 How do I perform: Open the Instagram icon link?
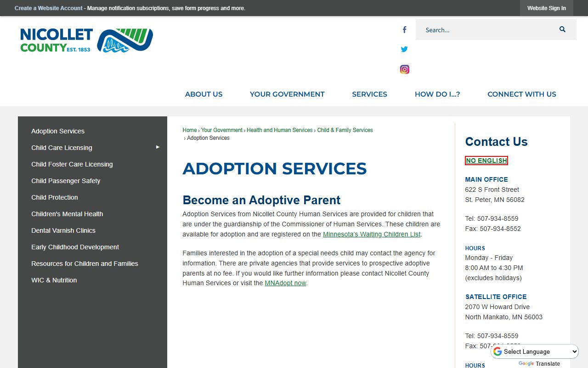click(404, 69)
